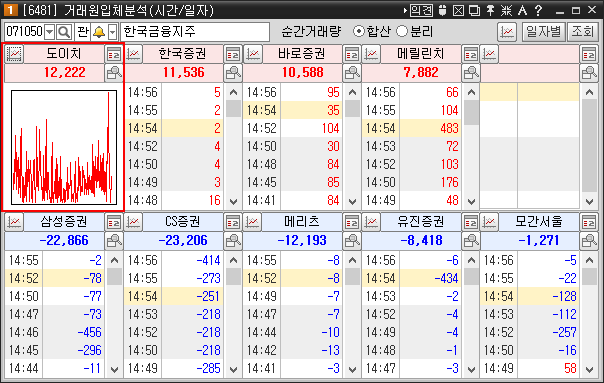Screen dimensions: 604x383
Task: Open list view icon next to 삼성증권
Action: 114,222
